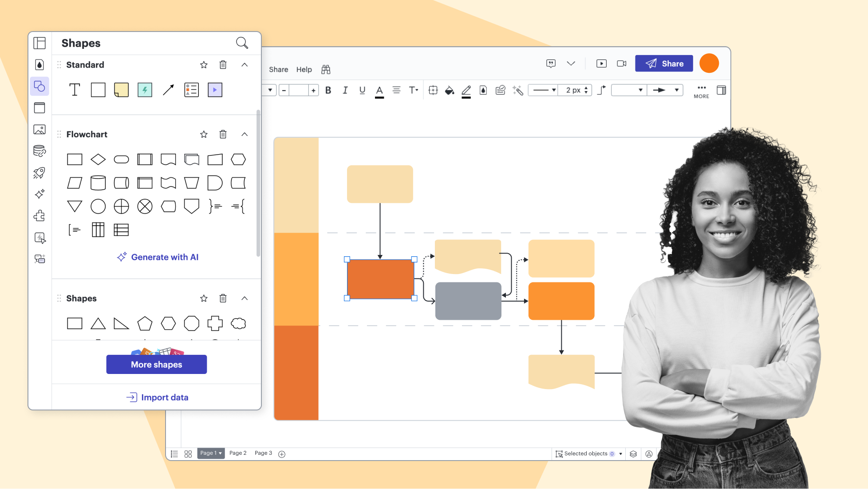Collapse the Standard shapes section
The image size is (868, 489).
(245, 64)
